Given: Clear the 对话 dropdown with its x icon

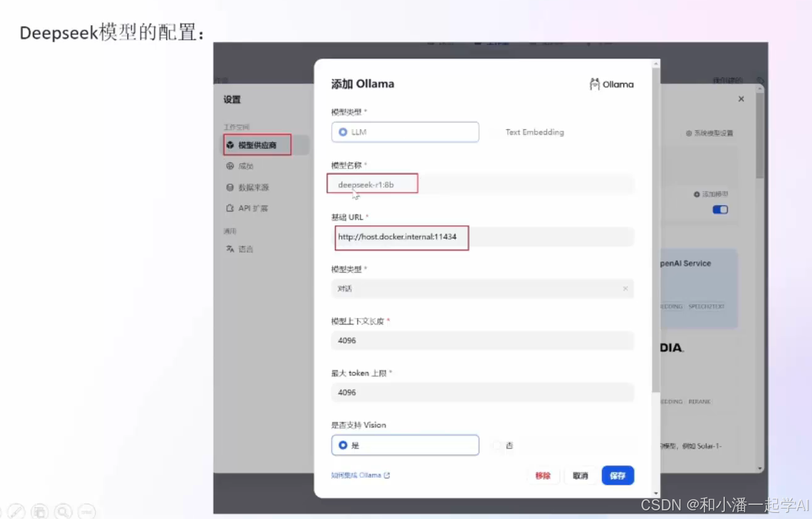Looking at the screenshot, I should (625, 289).
